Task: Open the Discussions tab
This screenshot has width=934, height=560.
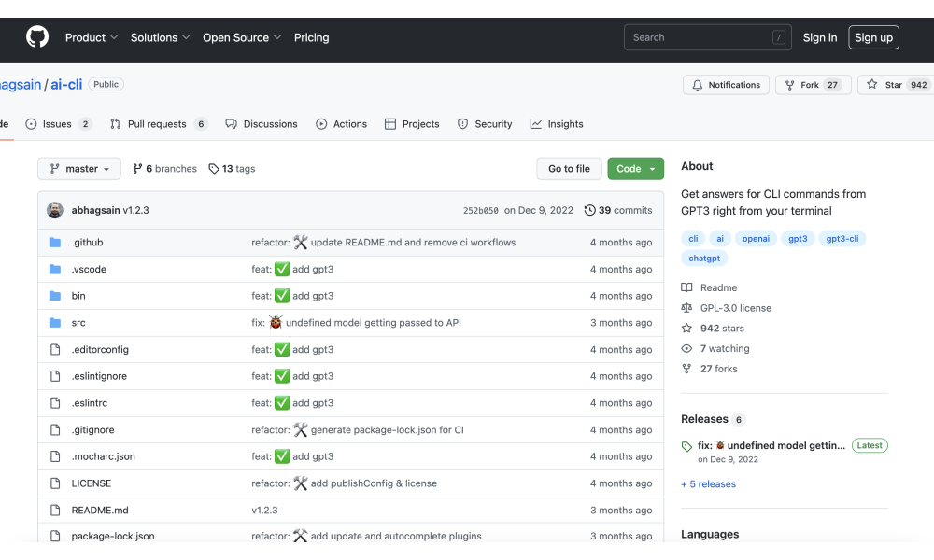Action: click(261, 124)
